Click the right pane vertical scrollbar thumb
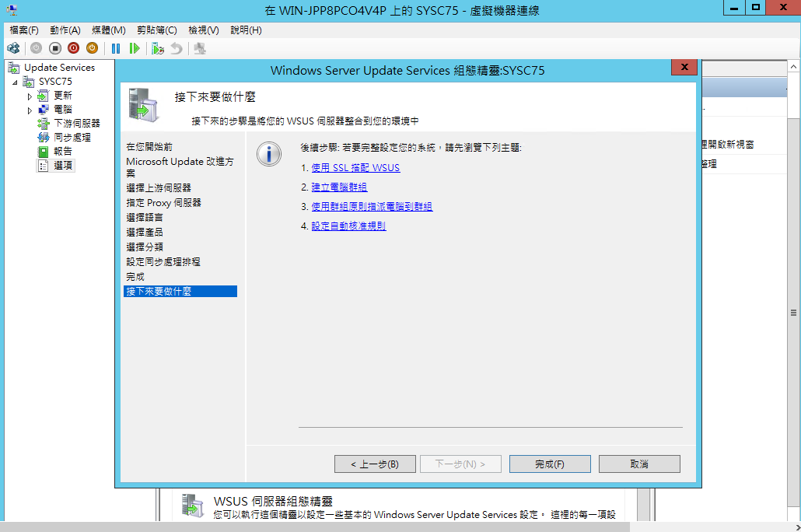 click(793, 313)
